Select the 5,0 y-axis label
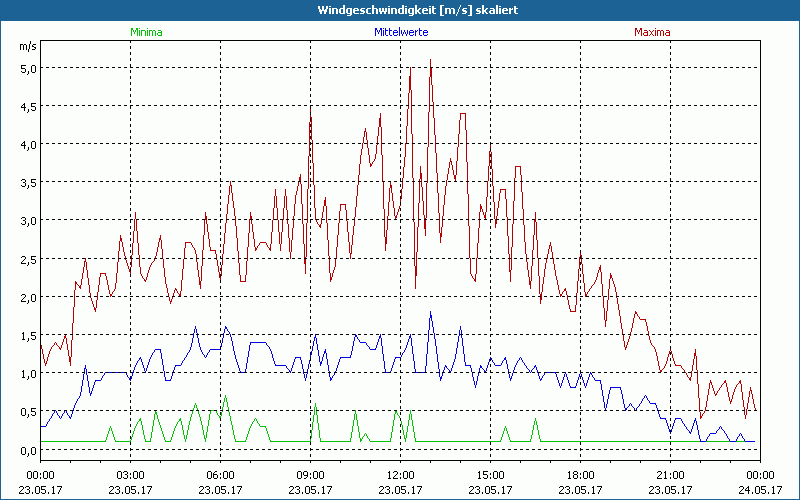Image resolution: width=800 pixels, height=500 pixels. point(28,68)
